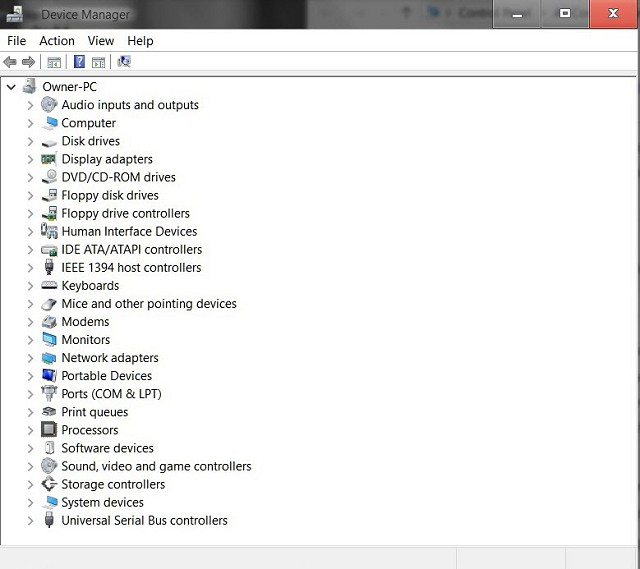Click the DVD/CD-ROM drives disc icon
This screenshot has height=569, width=640.
[49, 177]
